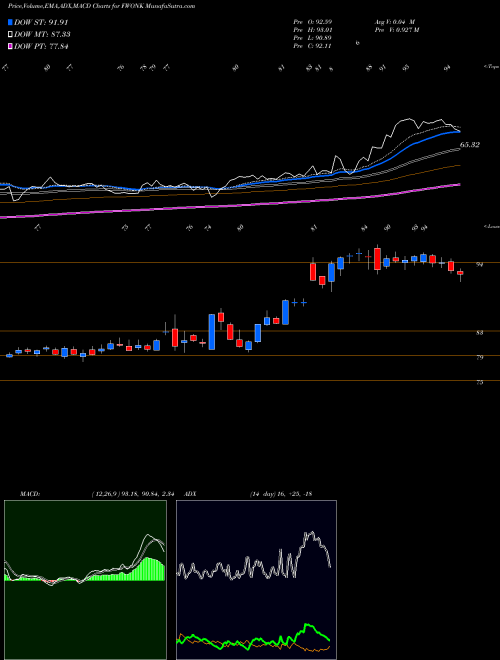Click the ADX panel heading

point(191,494)
